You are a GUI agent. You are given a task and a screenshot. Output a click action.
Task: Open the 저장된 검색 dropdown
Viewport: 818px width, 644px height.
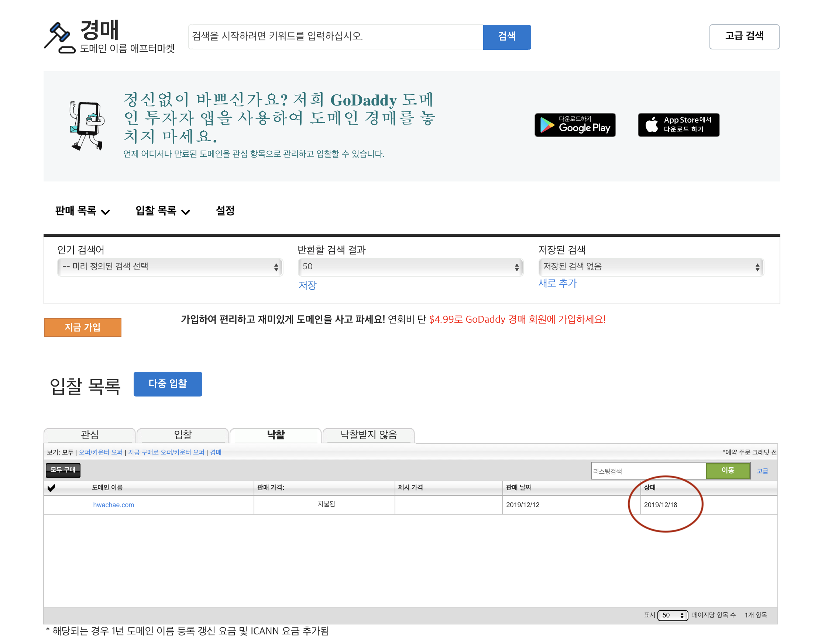pos(650,267)
